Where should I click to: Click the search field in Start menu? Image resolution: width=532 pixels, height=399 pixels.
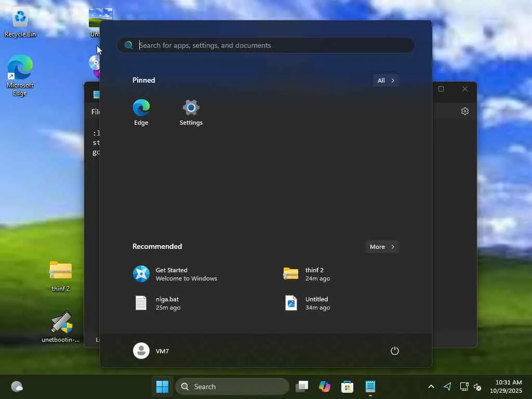[265, 45]
